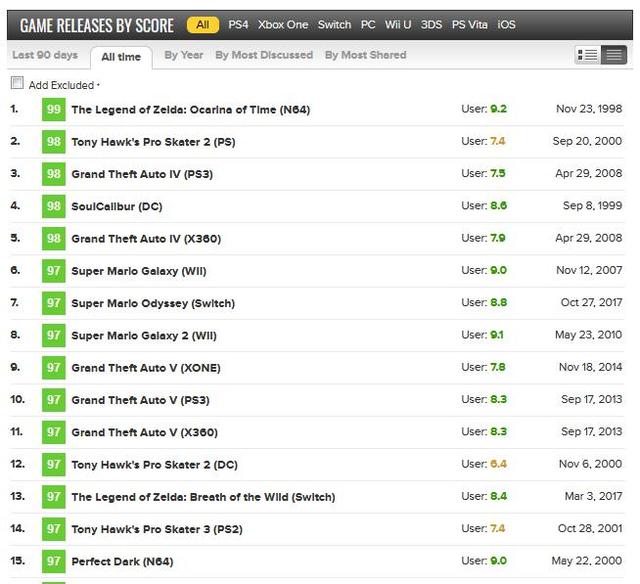This screenshot has width=640, height=584.
Task: Open Super Mario Odyssey (Switch)
Action: (153, 303)
